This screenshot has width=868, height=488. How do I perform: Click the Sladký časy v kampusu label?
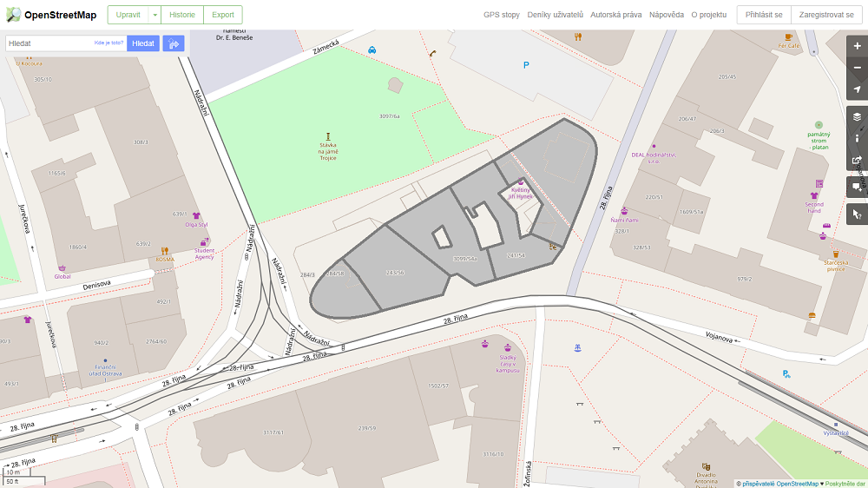coord(508,364)
